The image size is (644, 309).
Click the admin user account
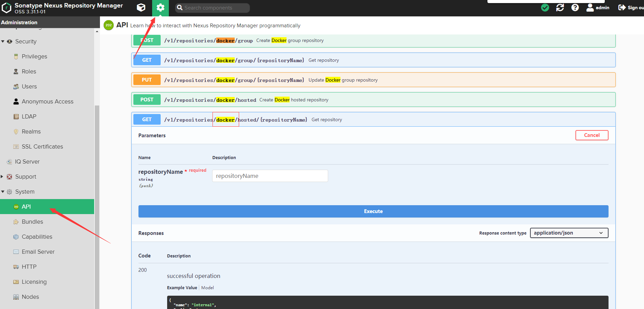(x=598, y=8)
